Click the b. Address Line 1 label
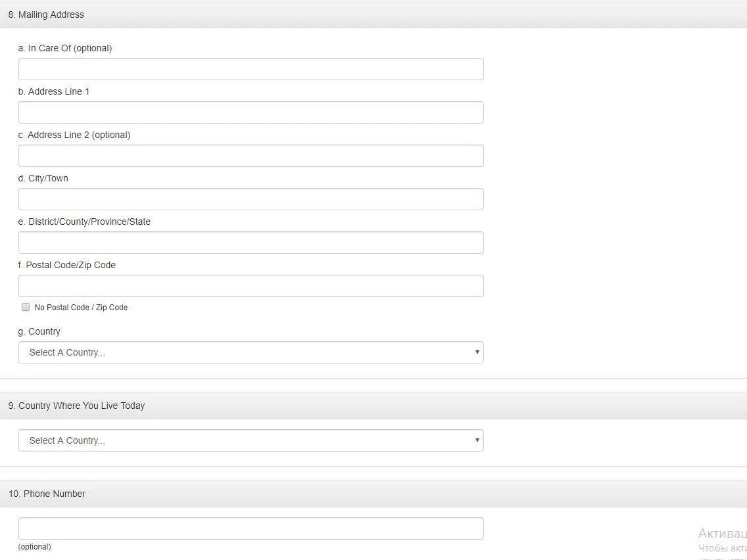This screenshot has width=747, height=560. click(54, 91)
